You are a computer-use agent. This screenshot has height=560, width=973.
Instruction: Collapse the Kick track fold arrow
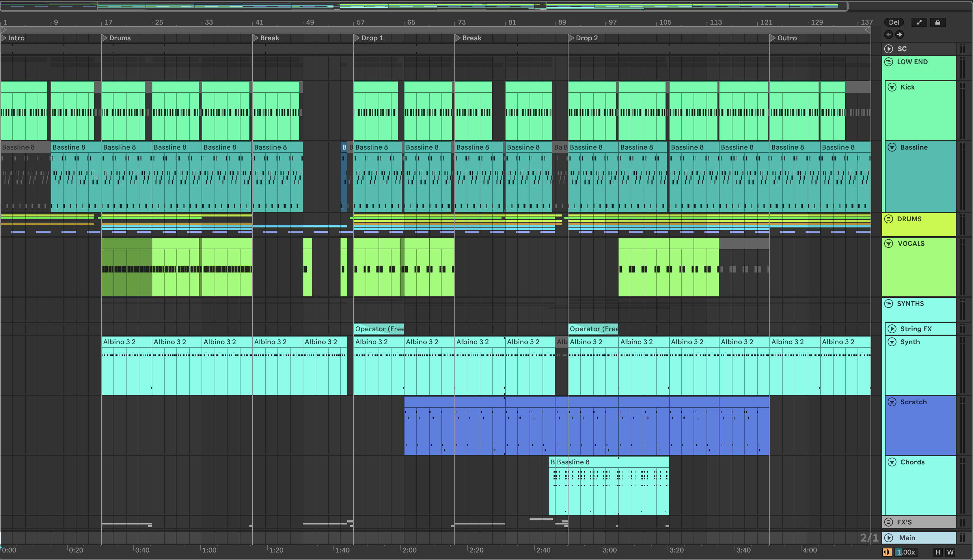892,87
